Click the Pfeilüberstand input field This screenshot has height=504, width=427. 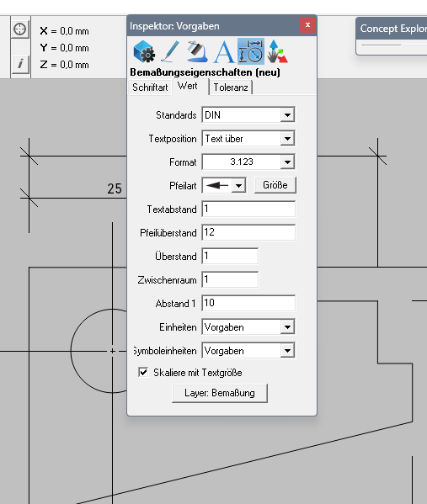click(248, 232)
